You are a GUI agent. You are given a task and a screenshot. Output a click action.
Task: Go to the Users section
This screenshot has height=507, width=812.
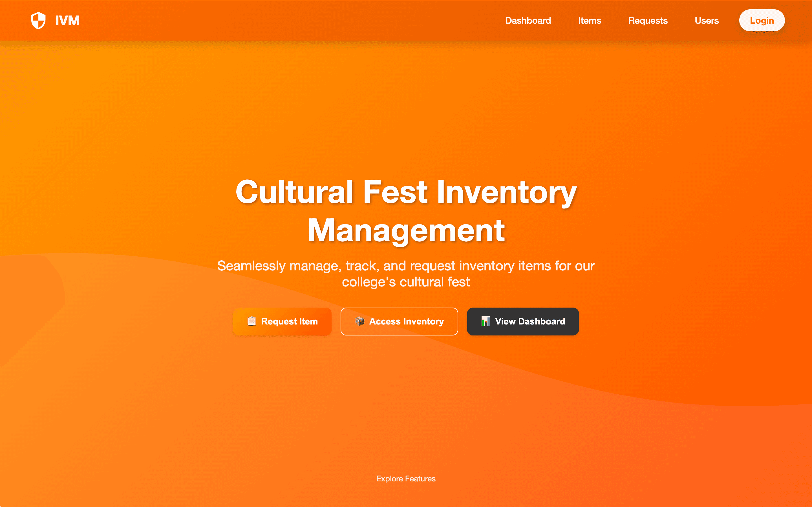pyautogui.click(x=707, y=21)
